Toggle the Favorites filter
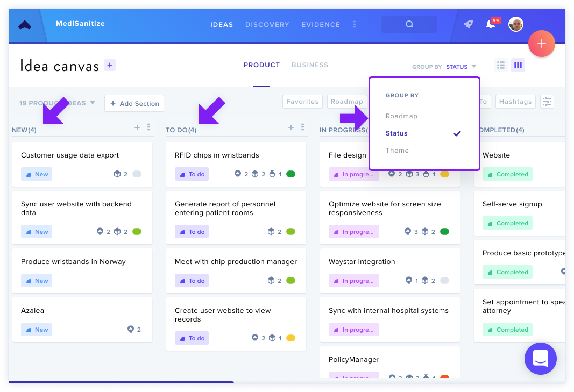 [x=302, y=102]
